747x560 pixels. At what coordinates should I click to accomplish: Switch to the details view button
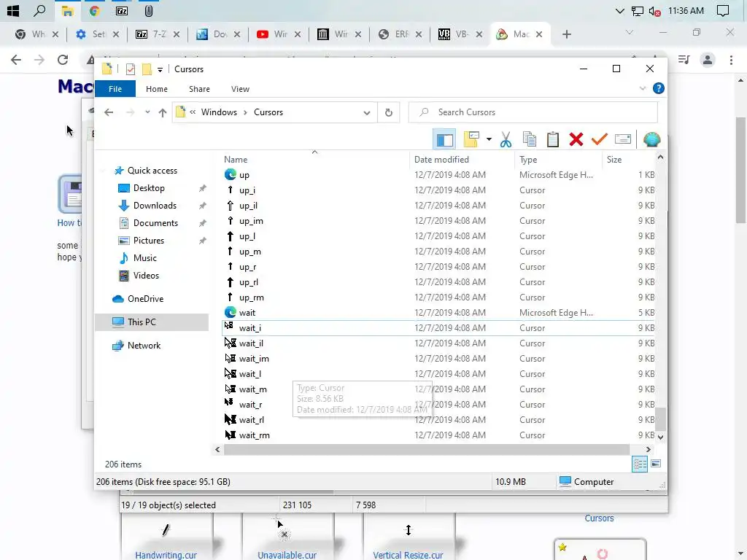(x=640, y=464)
